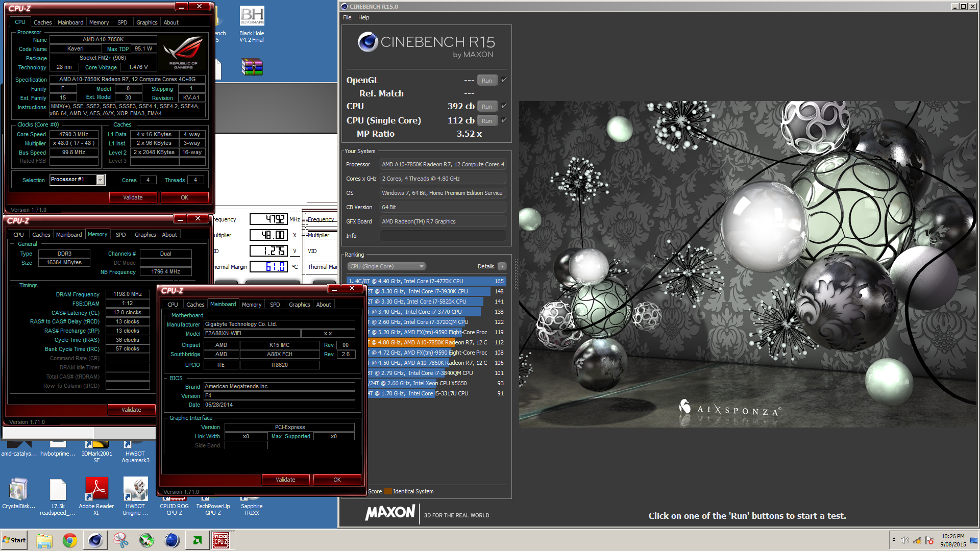Click Validate in the Memory CPU-Z window

click(x=131, y=410)
